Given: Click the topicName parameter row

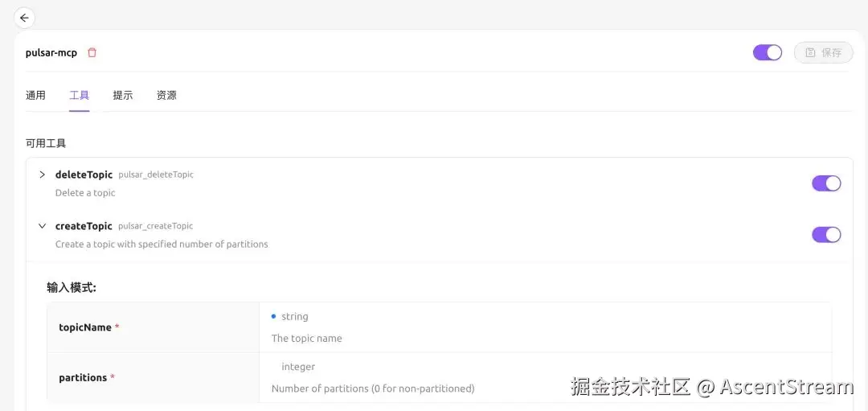Looking at the screenshot, I should 439,327.
